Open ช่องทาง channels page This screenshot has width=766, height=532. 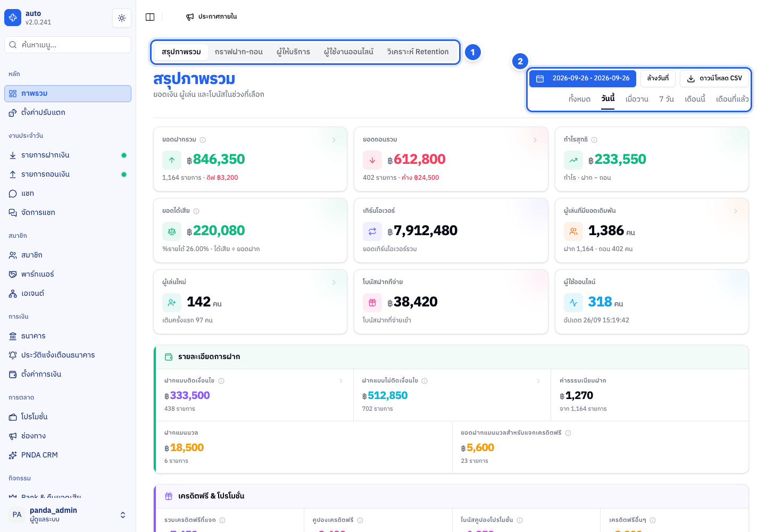[68, 436]
